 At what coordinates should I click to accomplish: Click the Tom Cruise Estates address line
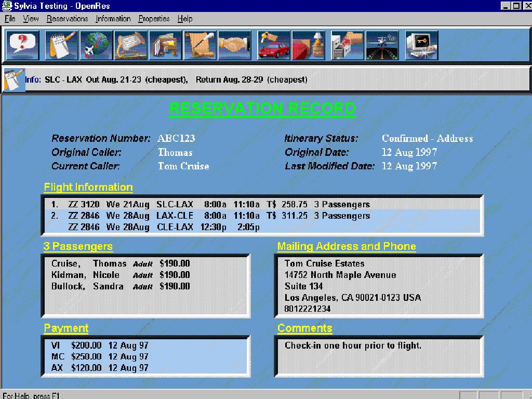point(324,263)
